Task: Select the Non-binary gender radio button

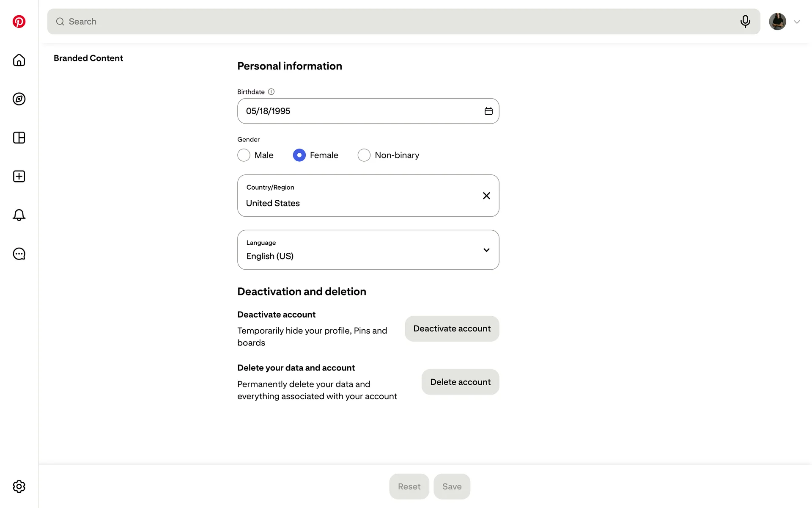Action: coord(364,155)
